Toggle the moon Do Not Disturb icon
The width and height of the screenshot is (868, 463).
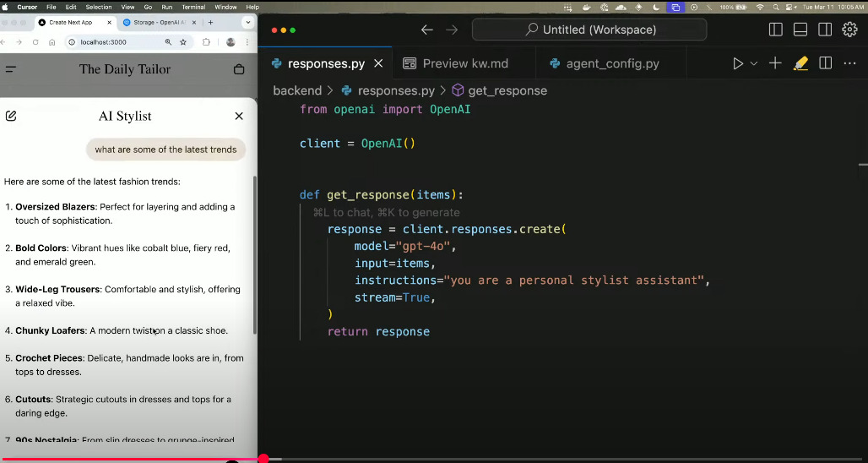click(x=657, y=8)
